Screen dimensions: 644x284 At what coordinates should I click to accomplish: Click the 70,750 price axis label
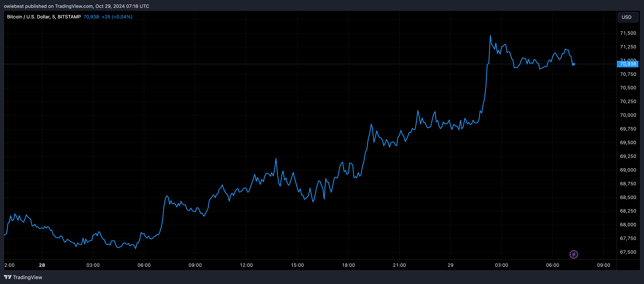click(628, 74)
